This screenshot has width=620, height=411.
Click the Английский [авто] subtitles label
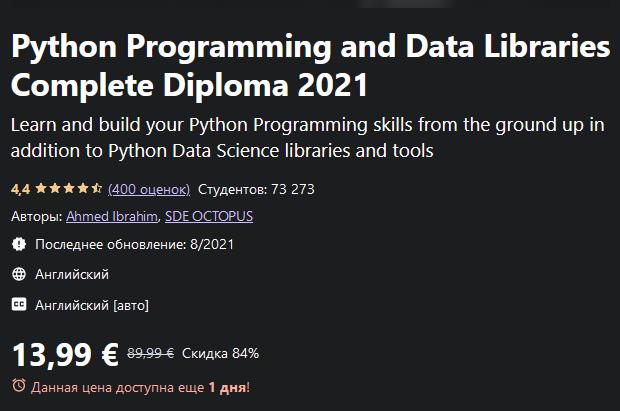point(92,305)
